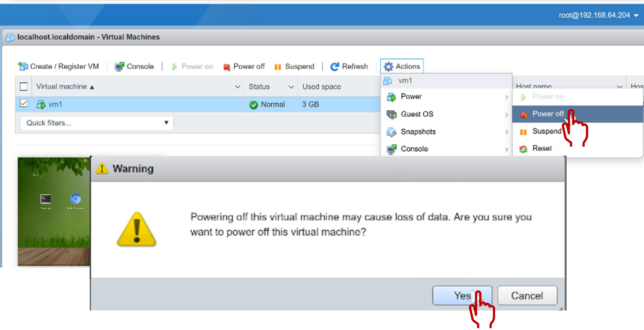Click the Actions gear icon

pos(389,66)
